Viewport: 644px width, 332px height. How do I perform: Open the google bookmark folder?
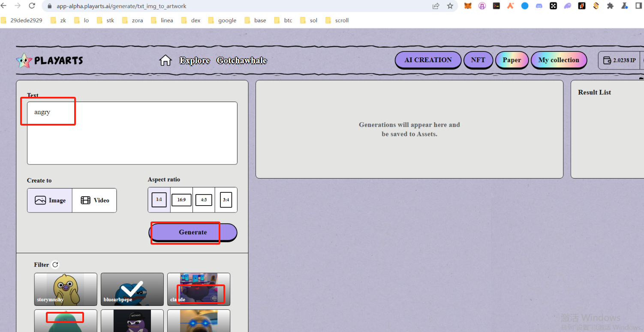223,20
